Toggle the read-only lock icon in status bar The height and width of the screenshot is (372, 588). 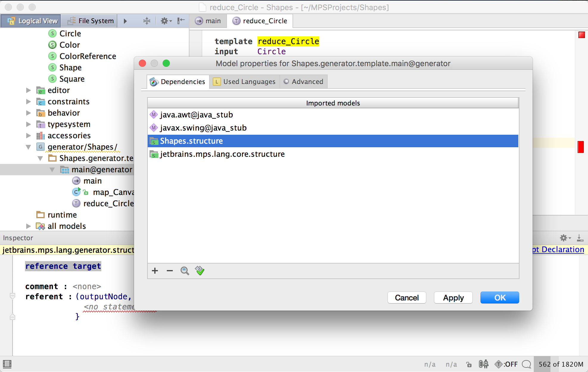(x=469, y=364)
